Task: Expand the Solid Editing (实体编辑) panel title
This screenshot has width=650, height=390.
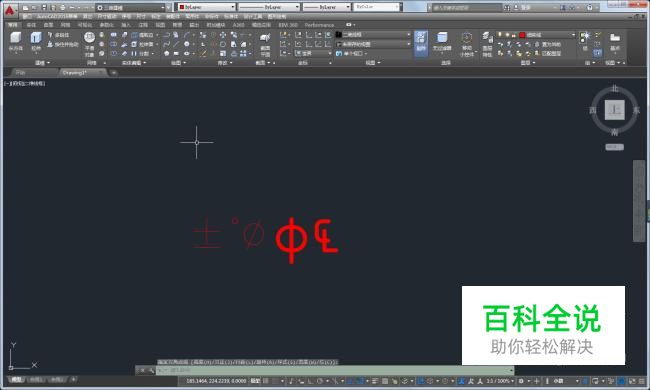Action: (x=133, y=63)
